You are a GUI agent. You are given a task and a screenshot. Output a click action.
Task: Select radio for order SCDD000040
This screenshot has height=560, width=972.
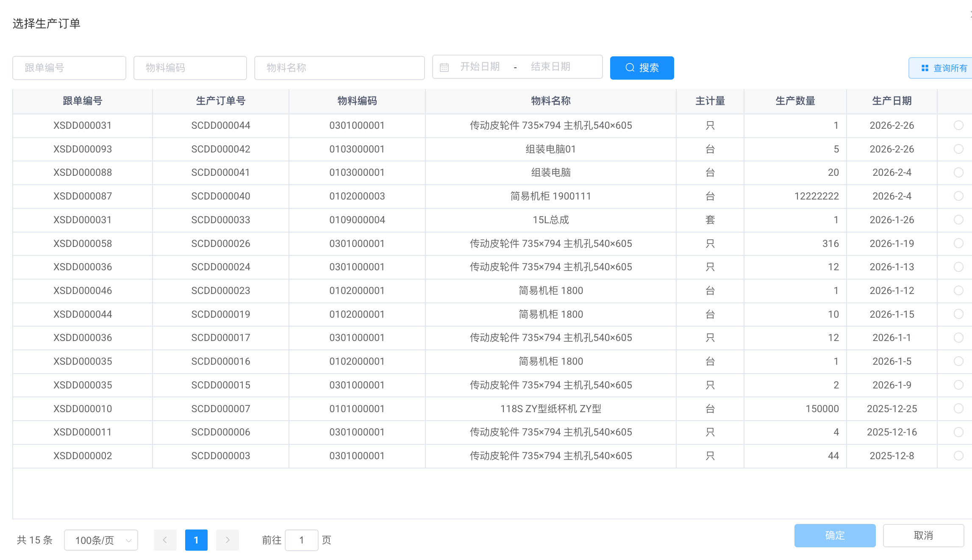pyautogui.click(x=958, y=196)
